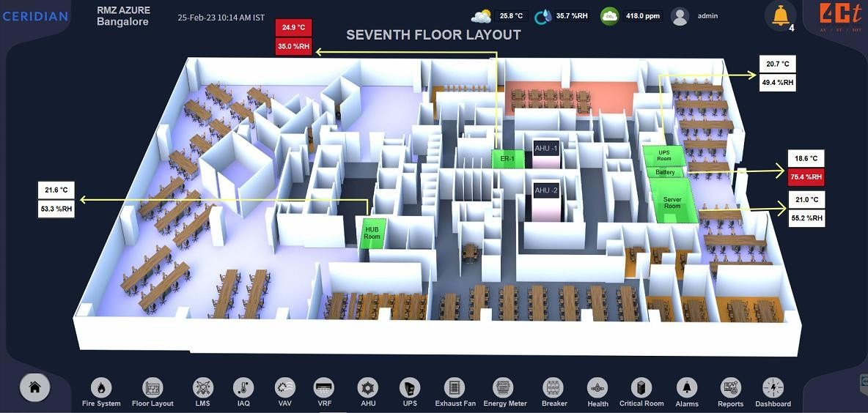The height and width of the screenshot is (413, 868).
Task: Go to the home screen icon
Action: point(35,387)
